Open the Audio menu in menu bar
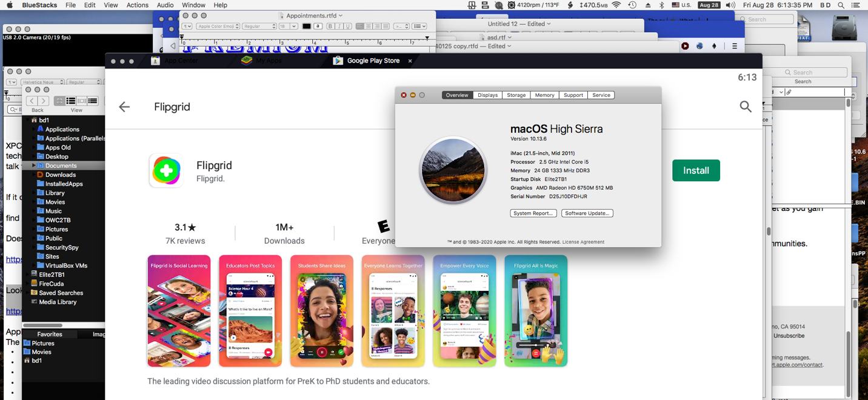This screenshot has height=400, width=868. point(165,5)
